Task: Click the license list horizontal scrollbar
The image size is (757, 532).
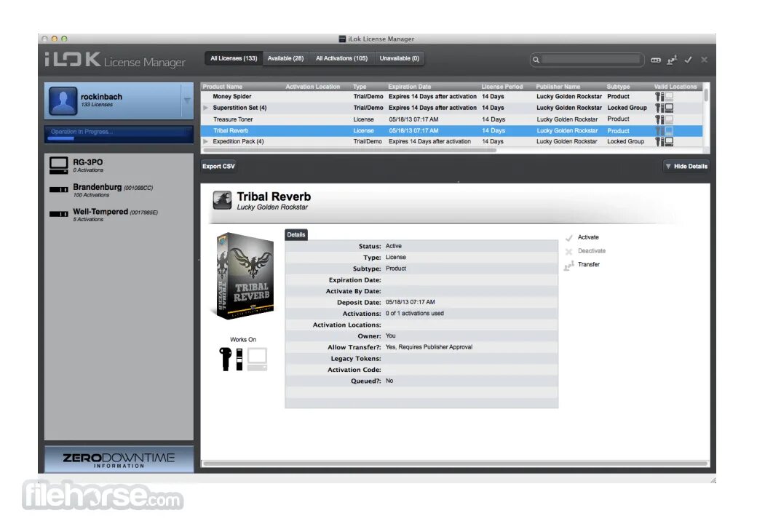Action: click(x=349, y=150)
